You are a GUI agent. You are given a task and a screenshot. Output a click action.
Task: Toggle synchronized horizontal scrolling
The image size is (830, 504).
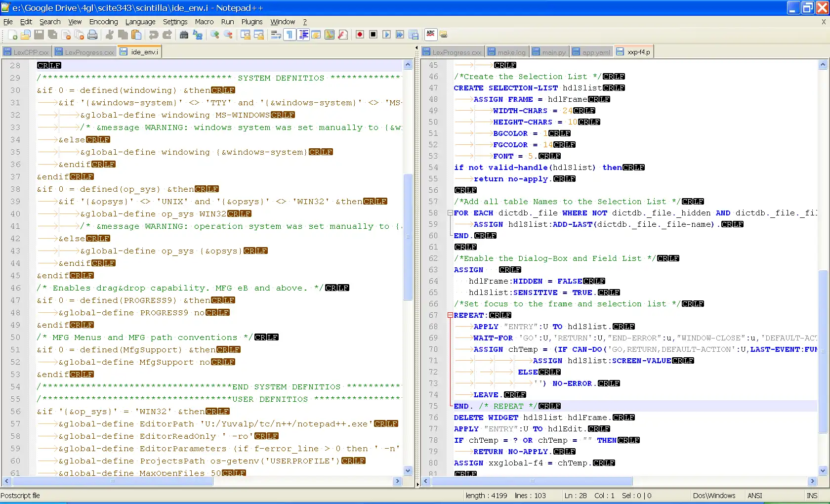point(258,35)
